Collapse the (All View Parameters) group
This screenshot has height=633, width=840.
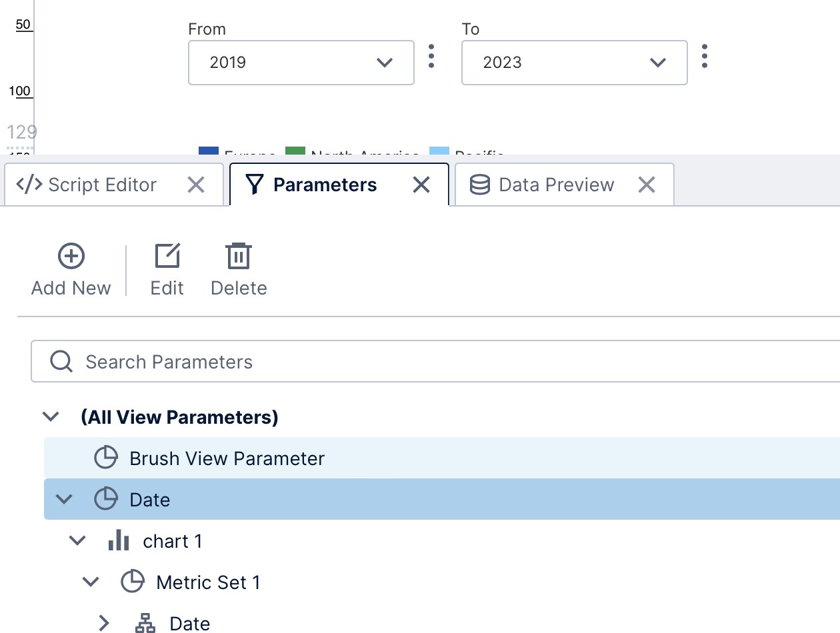tap(51, 416)
